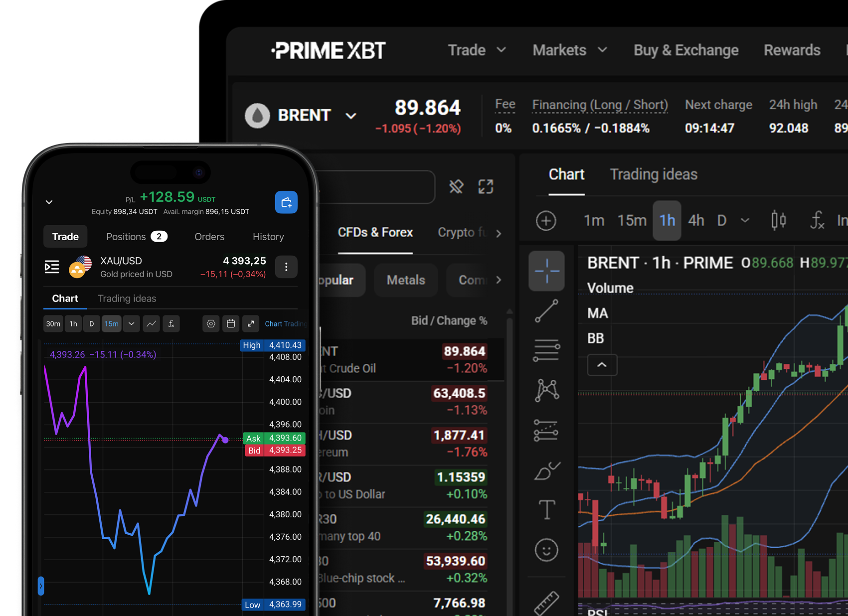Unpin the desktop markets panel
The width and height of the screenshot is (848, 616).
pyautogui.click(x=456, y=187)
